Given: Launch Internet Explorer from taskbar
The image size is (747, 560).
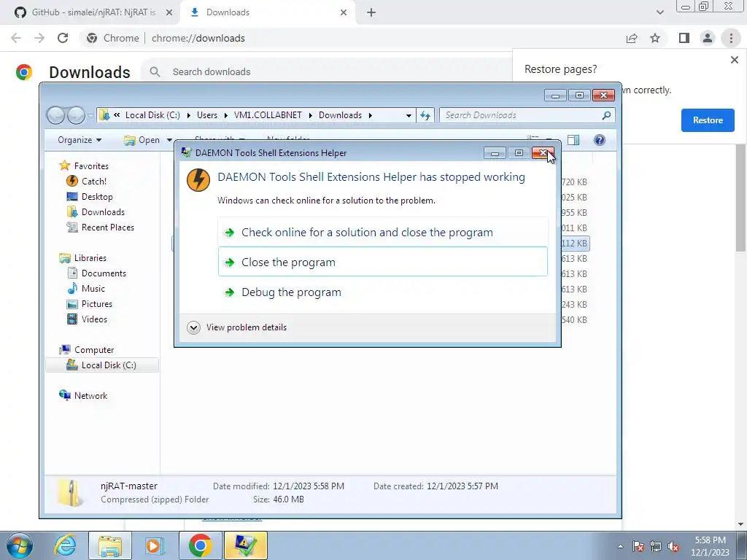Looking at the screenshot, I should click(x=65, y=545).
